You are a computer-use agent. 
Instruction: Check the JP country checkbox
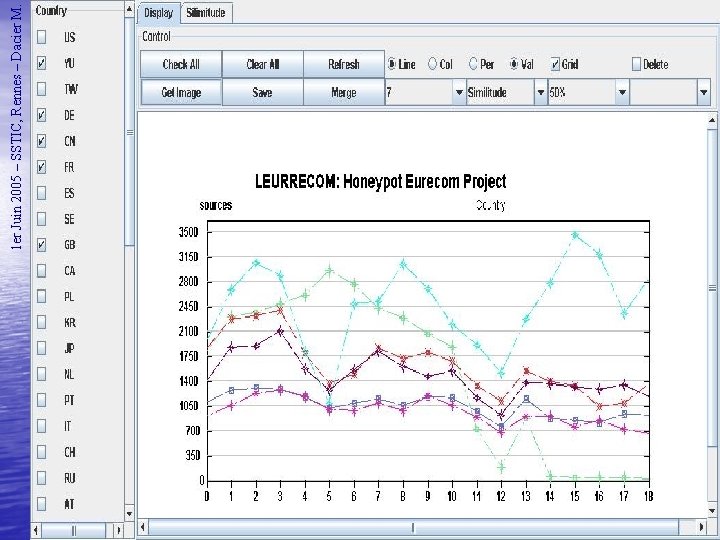click(x=41, y=349)
